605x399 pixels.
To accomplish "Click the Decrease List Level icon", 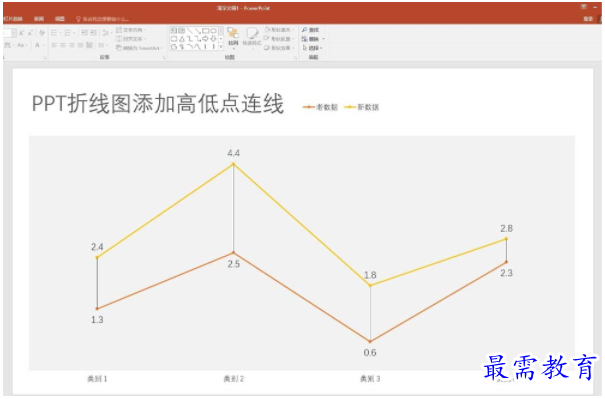I will tap(84, 33).
